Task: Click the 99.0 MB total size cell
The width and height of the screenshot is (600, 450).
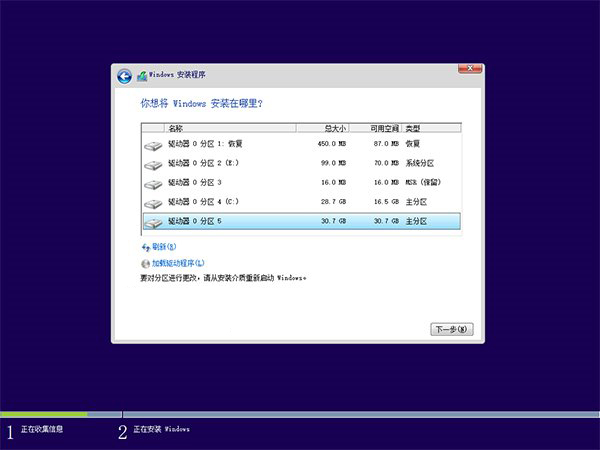Action: pyautogui.click(x=333, y=163)
